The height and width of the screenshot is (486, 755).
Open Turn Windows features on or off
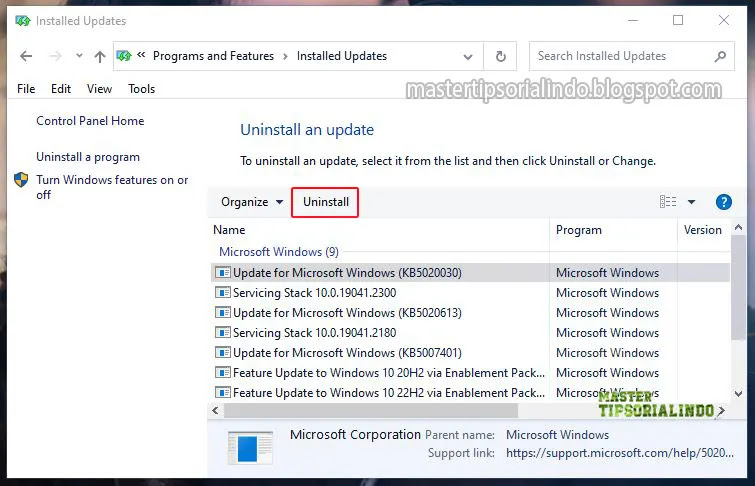(112, 187)
